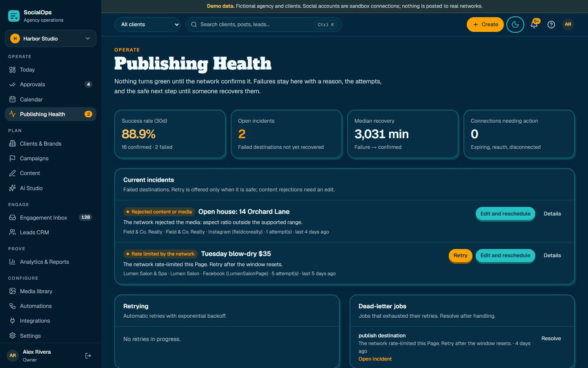This screenshot has height=368, width=588.
Task: Navigate to Engagement Inbox label
Action: pos(44,218)
